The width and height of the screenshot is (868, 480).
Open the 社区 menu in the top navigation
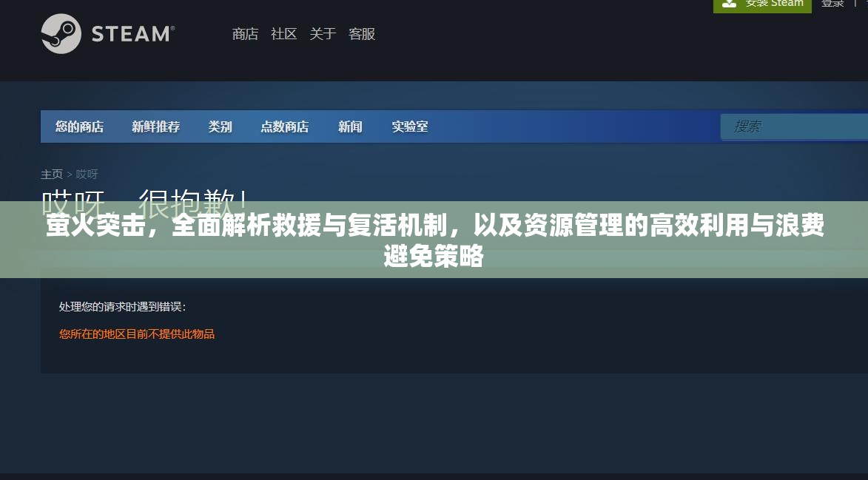(283, 34)
